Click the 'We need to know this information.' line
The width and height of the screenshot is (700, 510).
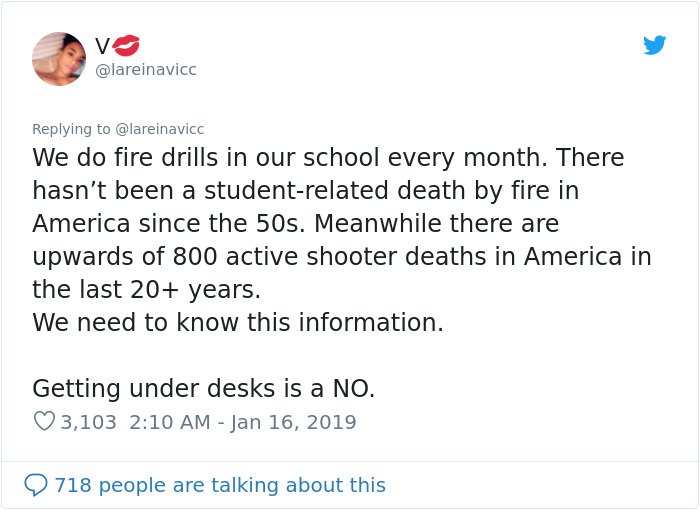[237, 323]
